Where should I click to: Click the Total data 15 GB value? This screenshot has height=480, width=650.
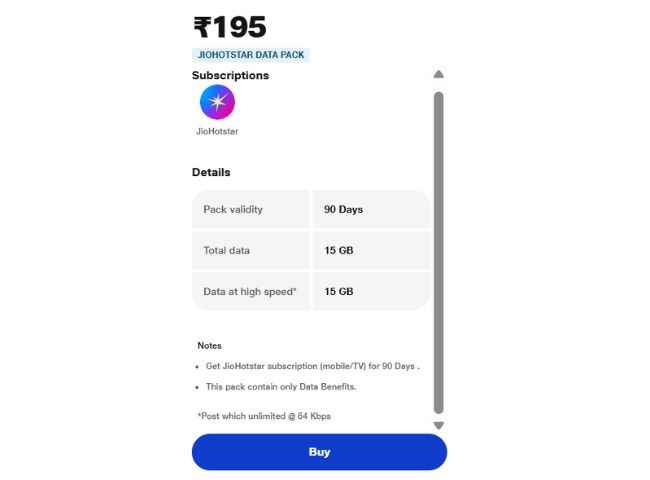339,250
